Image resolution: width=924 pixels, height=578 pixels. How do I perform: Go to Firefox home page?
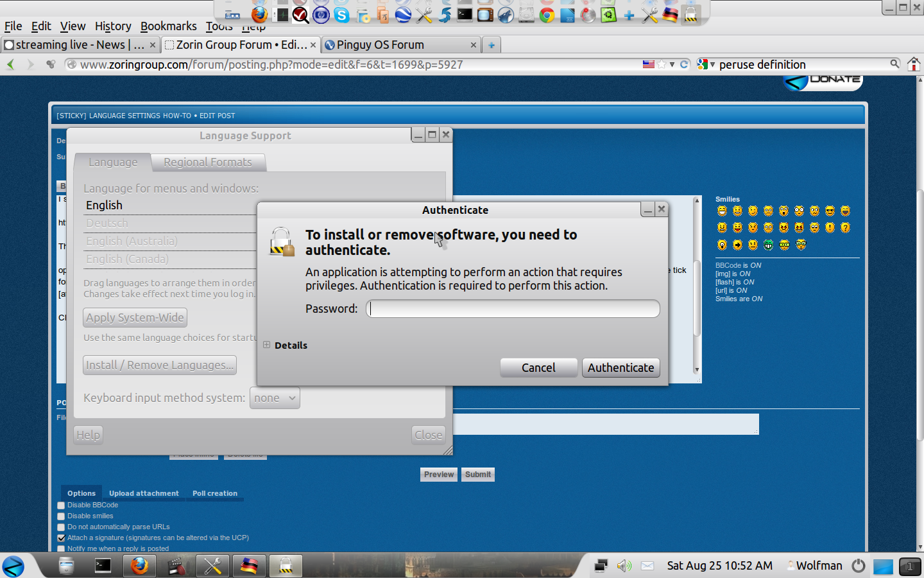914,64
